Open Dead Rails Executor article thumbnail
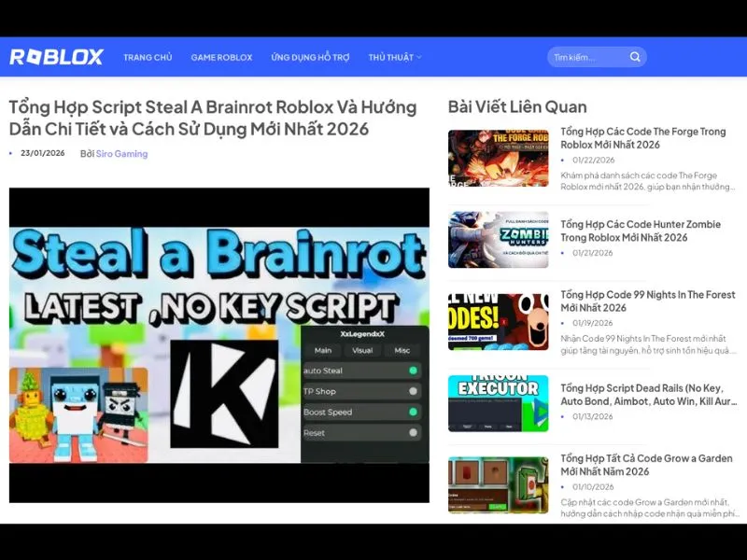The width and height of the screenshot is (747, 560). coord(499,404)
